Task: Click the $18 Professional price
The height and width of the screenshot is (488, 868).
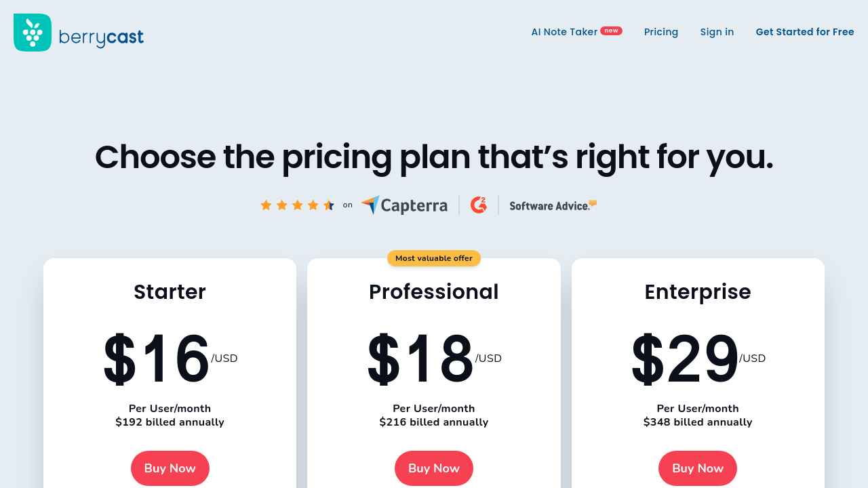Action: [x=420, y=359]
